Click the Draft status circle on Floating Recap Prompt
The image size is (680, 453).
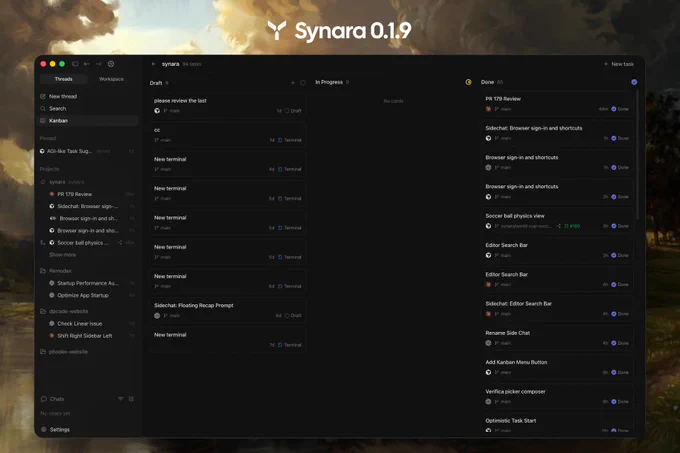point(287,316)
